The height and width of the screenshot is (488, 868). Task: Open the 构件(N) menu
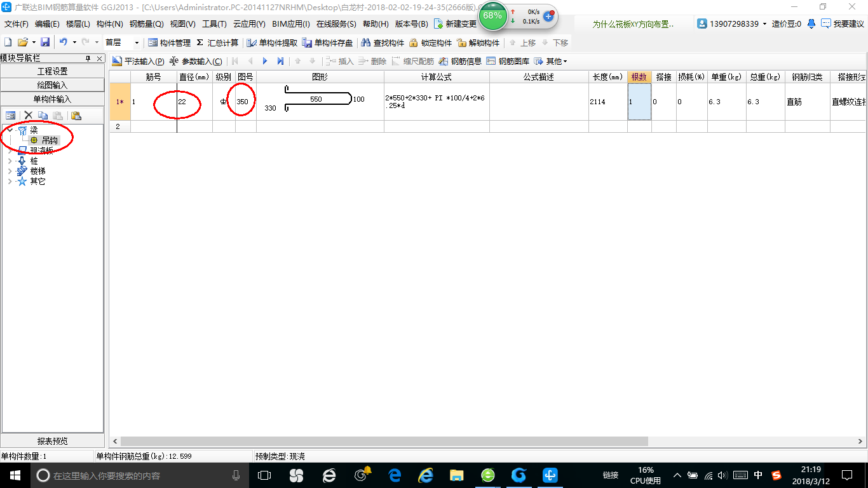point(109,24)
